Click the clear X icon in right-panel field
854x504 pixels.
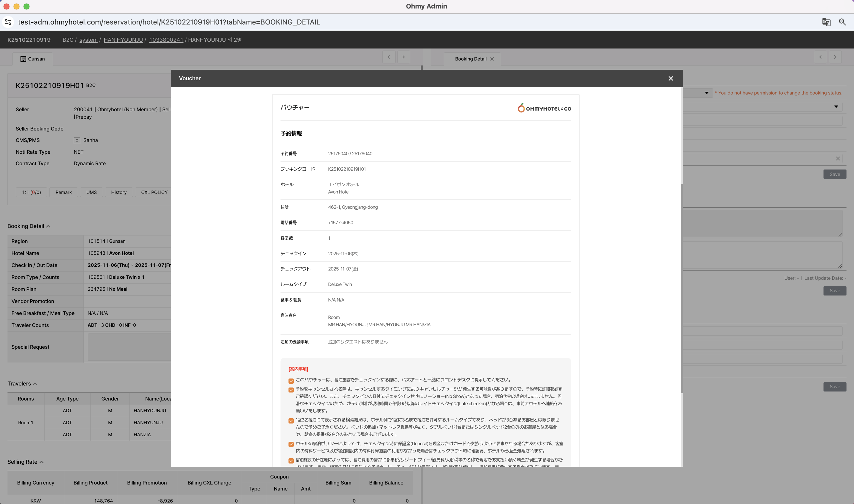click(838, 158)
